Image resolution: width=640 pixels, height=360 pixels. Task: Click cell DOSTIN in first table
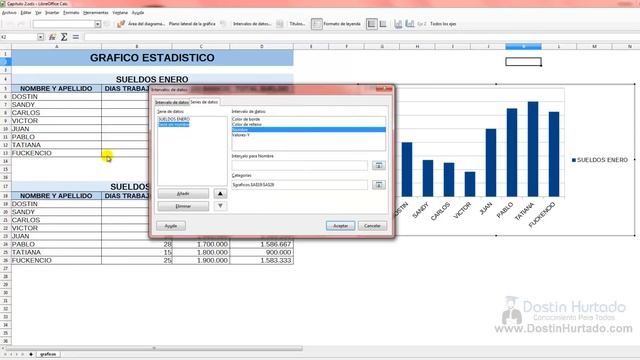[x=56, y=97]
